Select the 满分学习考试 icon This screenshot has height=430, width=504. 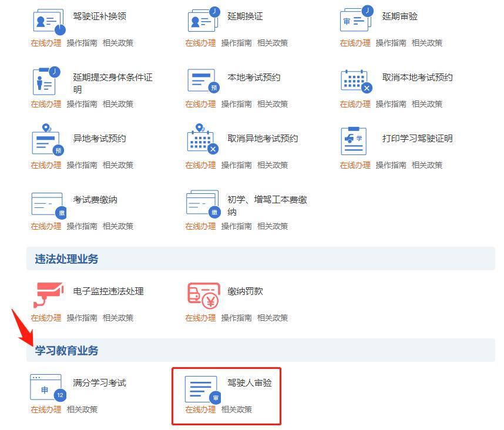46,388
